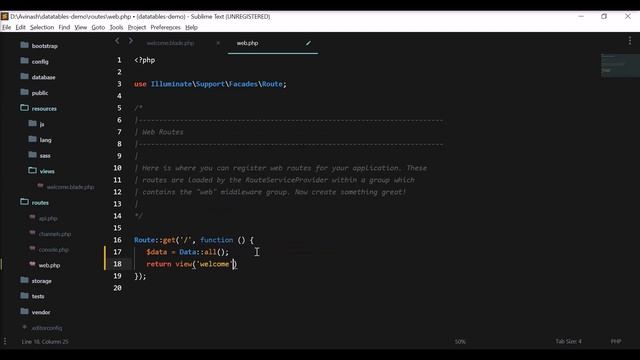Open welcome.blade.php in sidebar
Screen dimensions: 640x360
70,187
